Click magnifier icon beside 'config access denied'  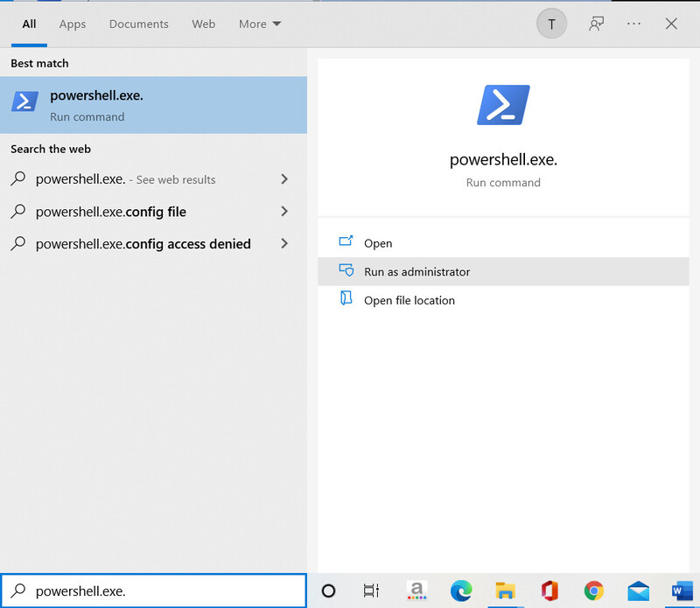(x=17, y=243)
